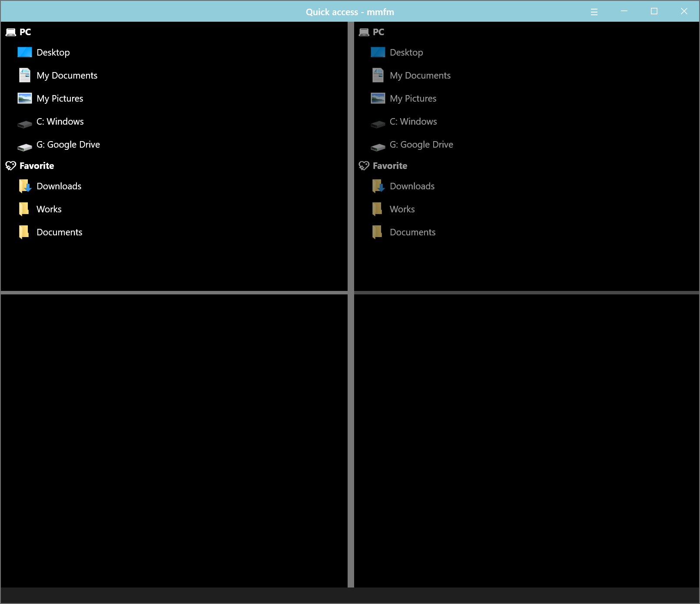
Task: Click the Favorite section header in left pane
Action: pyautogui.click(x=36, y=166)
